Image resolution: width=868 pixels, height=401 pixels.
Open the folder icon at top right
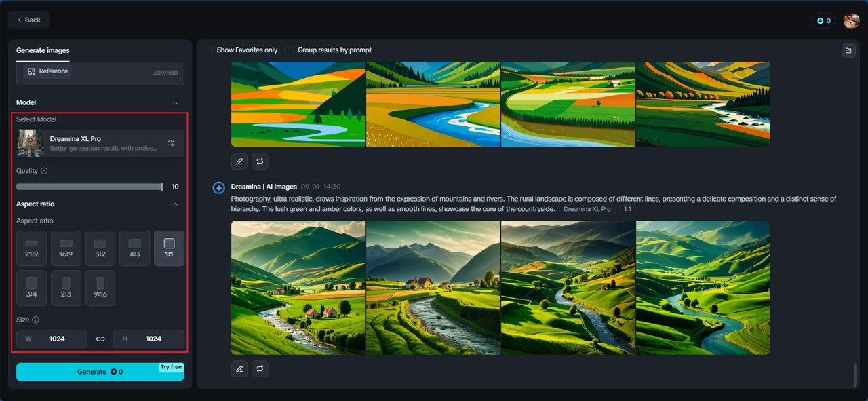(848, 50)
